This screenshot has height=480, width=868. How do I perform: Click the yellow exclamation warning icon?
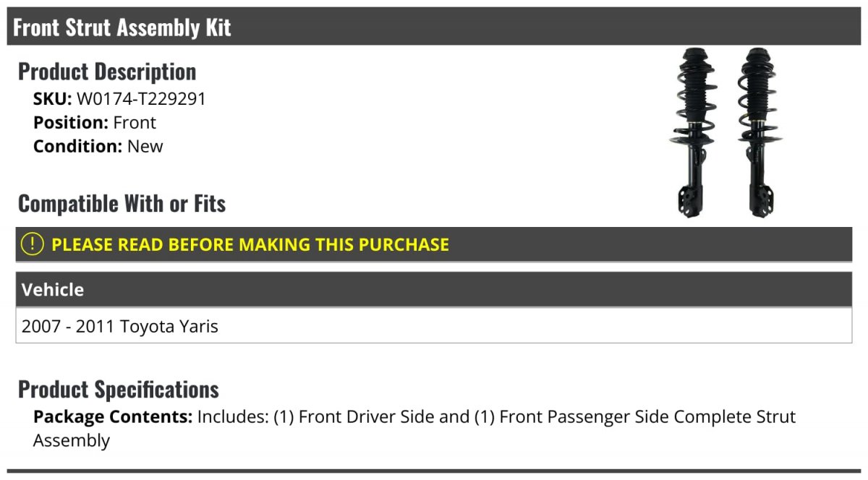(33, 244)
